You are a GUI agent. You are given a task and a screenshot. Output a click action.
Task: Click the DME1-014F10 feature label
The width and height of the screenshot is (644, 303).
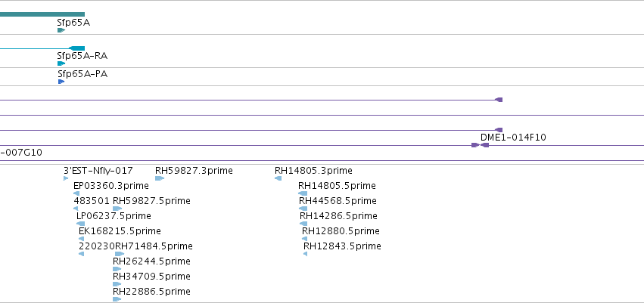513,138
